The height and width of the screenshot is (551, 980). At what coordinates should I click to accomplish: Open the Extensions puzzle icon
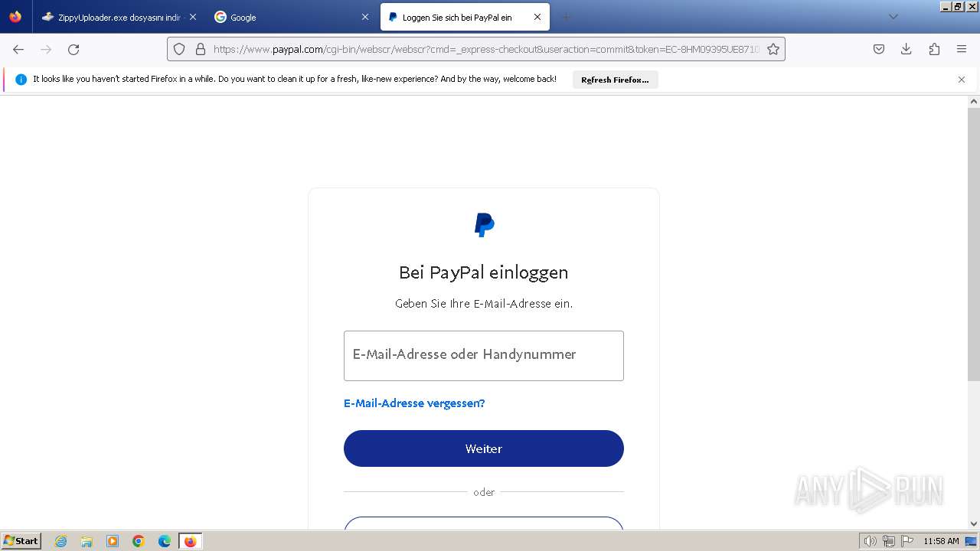(x=934, y=49)
